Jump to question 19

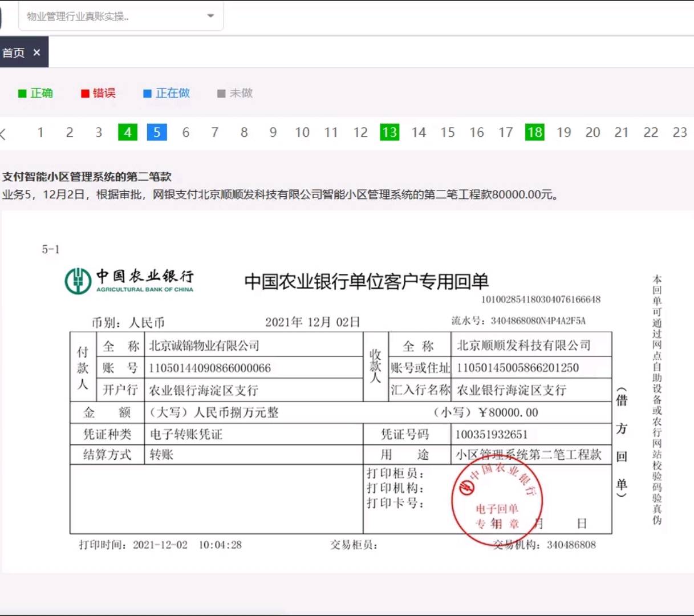click(564, 132)
